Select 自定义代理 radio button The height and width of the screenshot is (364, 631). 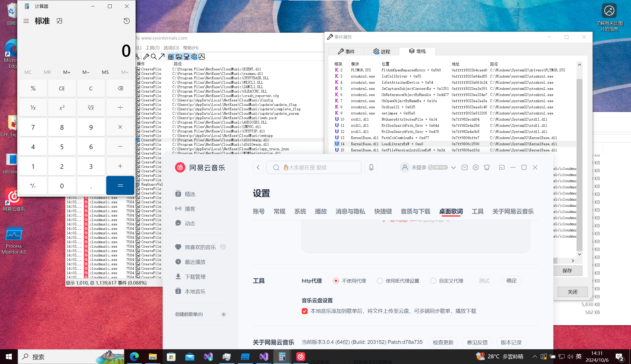[433, 281]
